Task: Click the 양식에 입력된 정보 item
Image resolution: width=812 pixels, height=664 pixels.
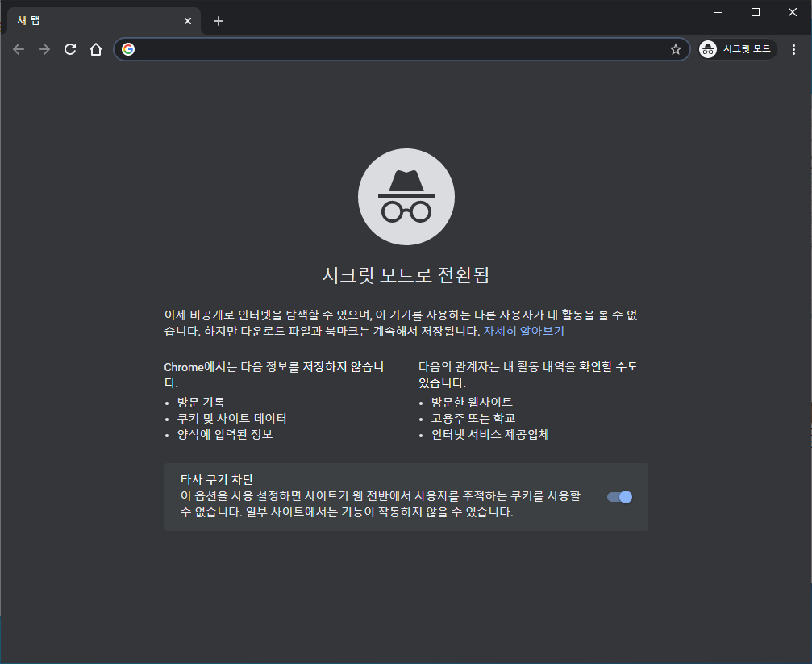Action: tap(225, 434)
